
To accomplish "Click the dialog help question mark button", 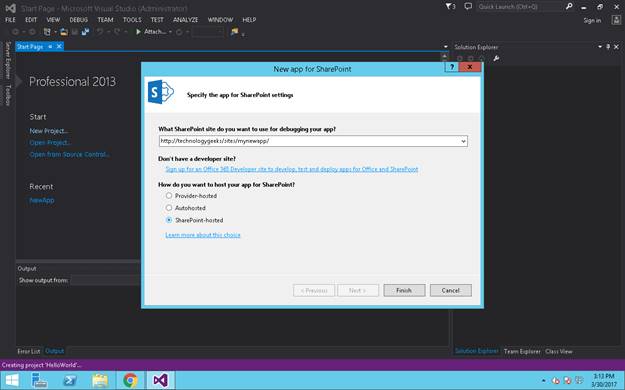I will pyautogui.click(x=452, y=67).
